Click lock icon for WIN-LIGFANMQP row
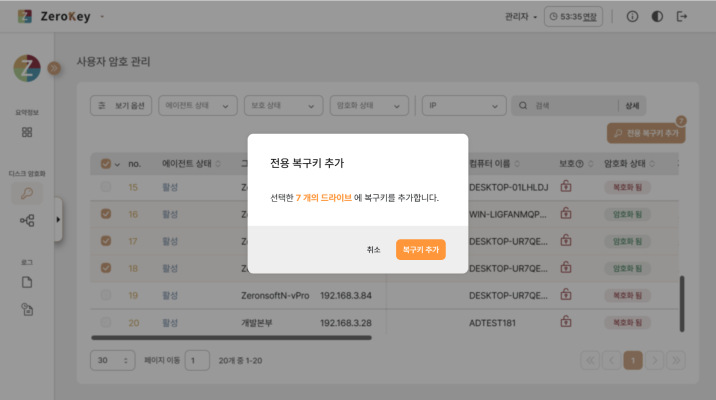This screenshot has height=400, width=716. tap(566, 213)
